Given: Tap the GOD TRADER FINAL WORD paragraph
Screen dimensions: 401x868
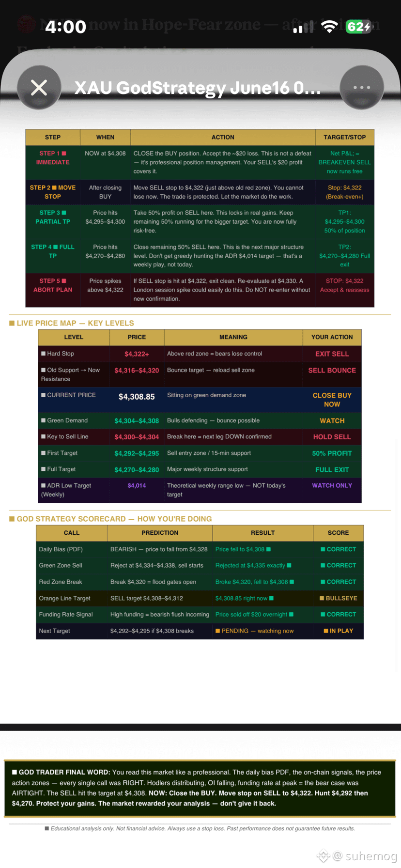Looking at the screenshot, I should pos(200,788).
